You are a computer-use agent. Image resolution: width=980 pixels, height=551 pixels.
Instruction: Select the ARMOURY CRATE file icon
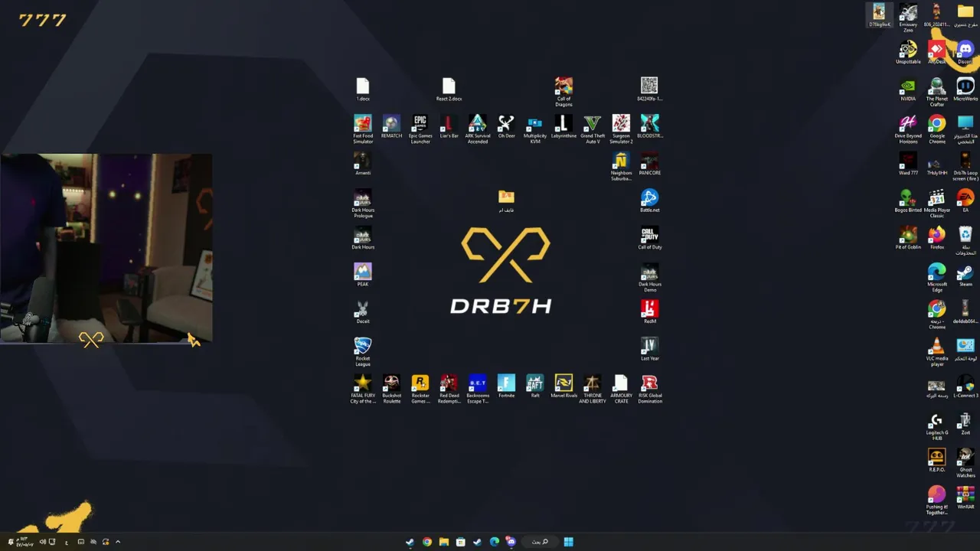[621, 389]
